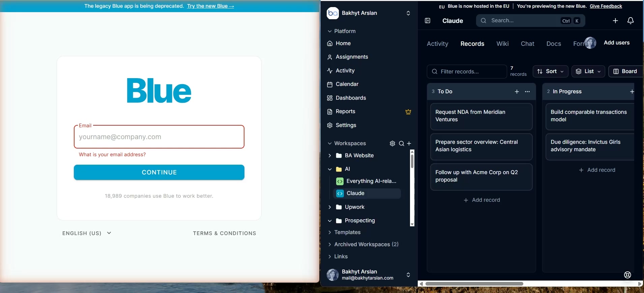Open the Chat tab
The width and height of the screenshot is (644, 293).
[527, 44]
